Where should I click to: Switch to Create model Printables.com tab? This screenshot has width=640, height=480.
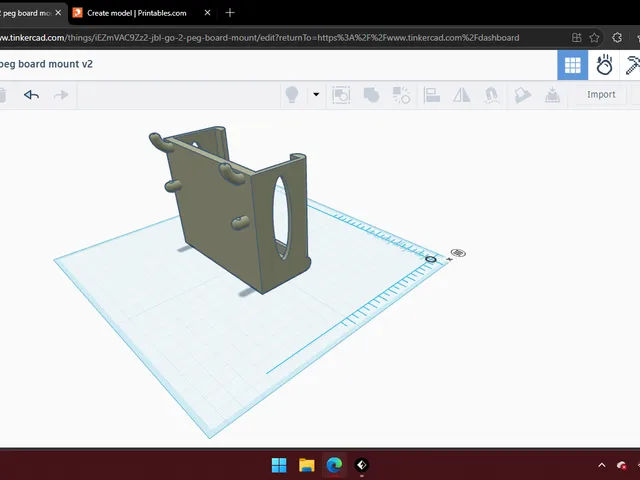pos(137,13)
